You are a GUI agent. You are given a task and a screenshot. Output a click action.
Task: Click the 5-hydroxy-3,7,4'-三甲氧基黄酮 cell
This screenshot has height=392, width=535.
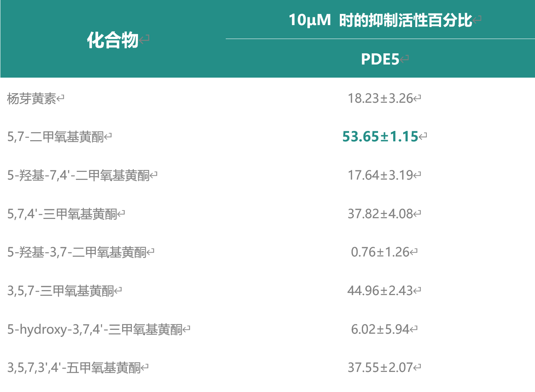[95, 329]
